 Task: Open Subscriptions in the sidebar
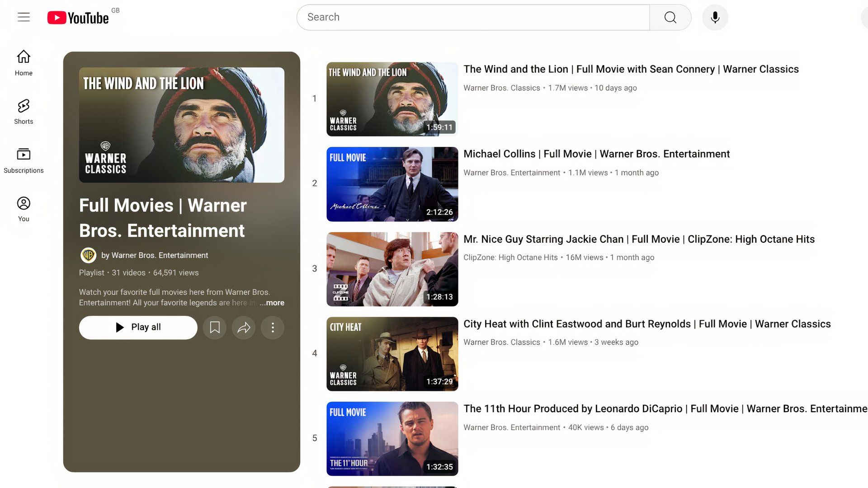(x=24, y=160)
